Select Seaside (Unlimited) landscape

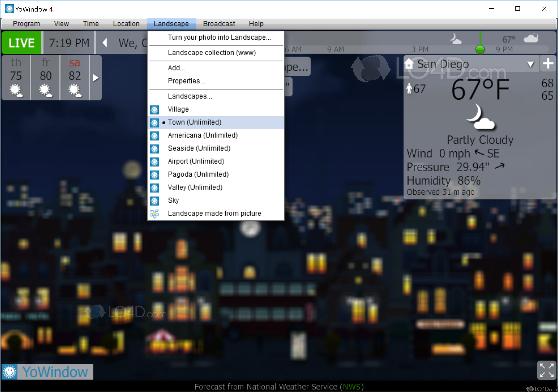point(216,148)
